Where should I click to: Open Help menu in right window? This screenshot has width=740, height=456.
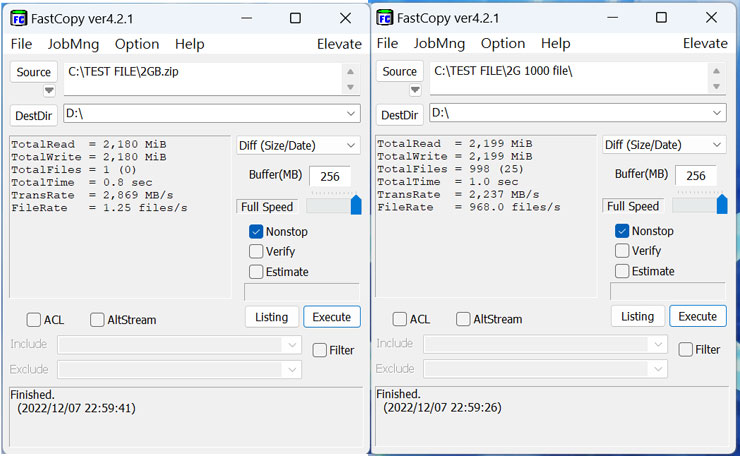pos(556,43)
